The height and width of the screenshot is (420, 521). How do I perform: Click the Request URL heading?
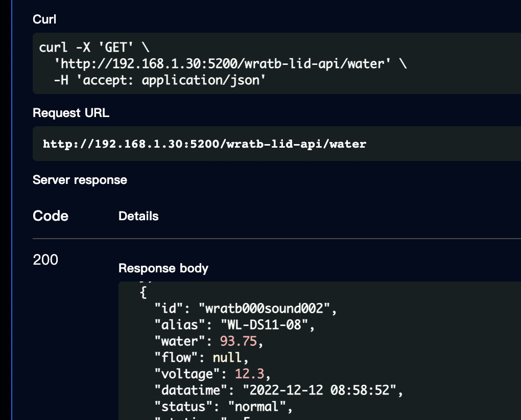(71, 113)
